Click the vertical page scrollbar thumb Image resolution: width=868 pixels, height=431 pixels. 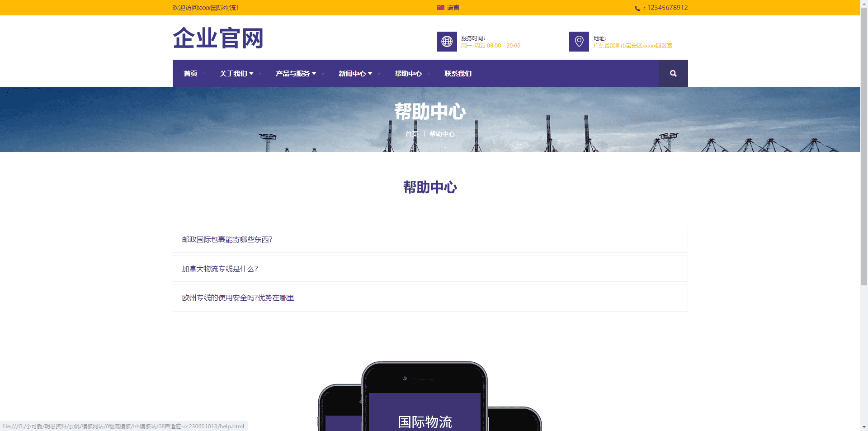[x=864, y=147]
